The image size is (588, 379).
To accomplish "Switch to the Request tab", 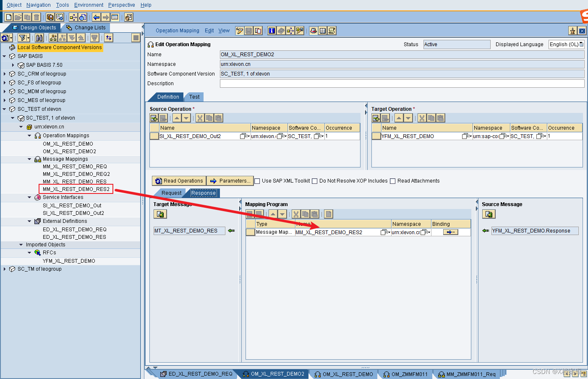I will (171, 193).
